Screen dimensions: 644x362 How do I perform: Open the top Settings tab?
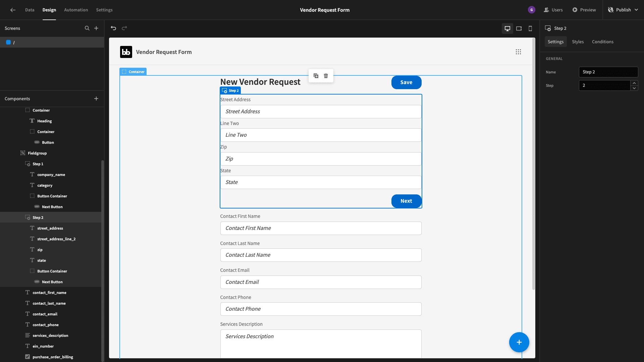pos(104,10)
